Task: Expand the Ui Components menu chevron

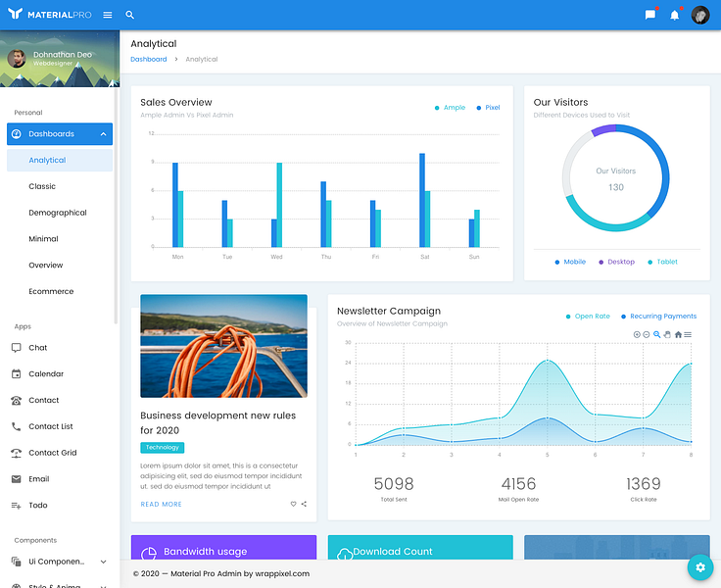Action: (x=104, y=562)
